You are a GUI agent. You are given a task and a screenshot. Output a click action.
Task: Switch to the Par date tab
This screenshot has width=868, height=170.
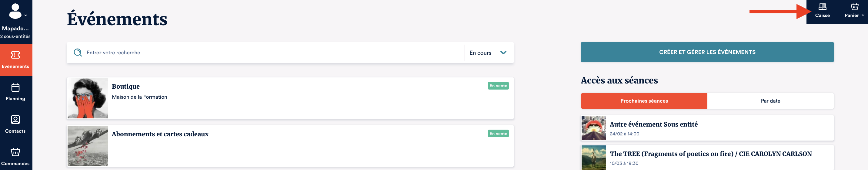770,101
